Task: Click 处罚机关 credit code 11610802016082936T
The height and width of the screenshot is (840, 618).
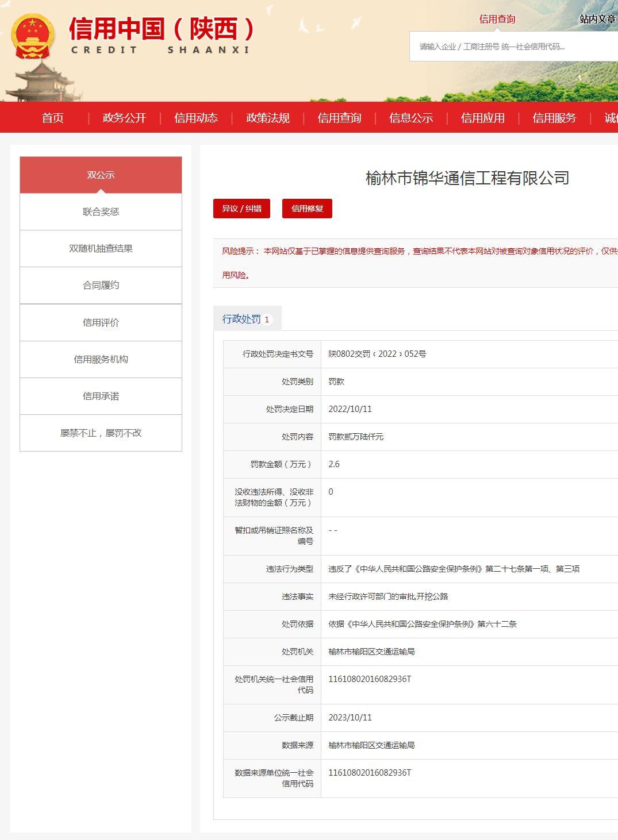Action: click(x=370, y=679)
